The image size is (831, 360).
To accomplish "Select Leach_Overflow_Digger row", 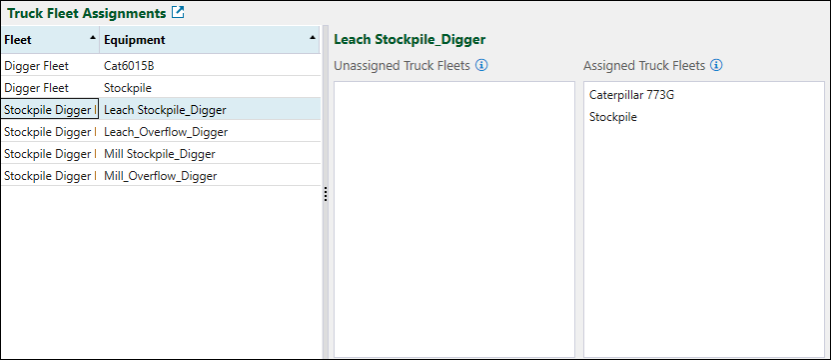I will tap(160, 131).
